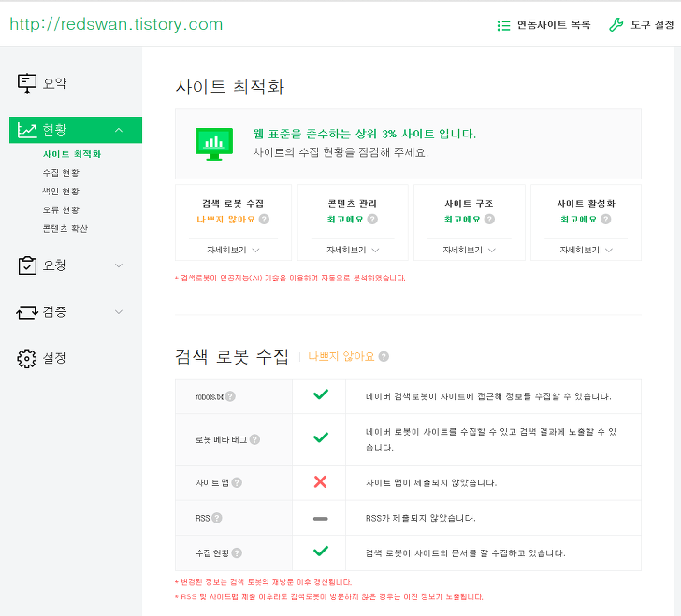Click the 사이트 맵 row label
The height and width of the screenshot is (616, 681).
(x=212, y=482)
